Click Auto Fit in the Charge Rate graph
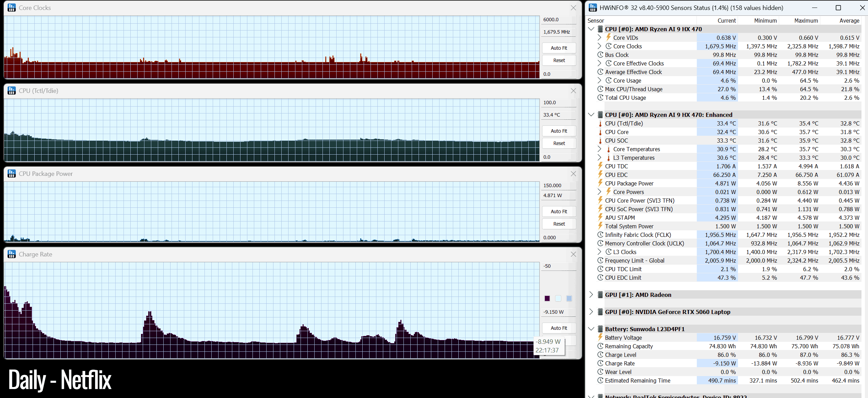The image size is (868, 398). coord(559,328)
